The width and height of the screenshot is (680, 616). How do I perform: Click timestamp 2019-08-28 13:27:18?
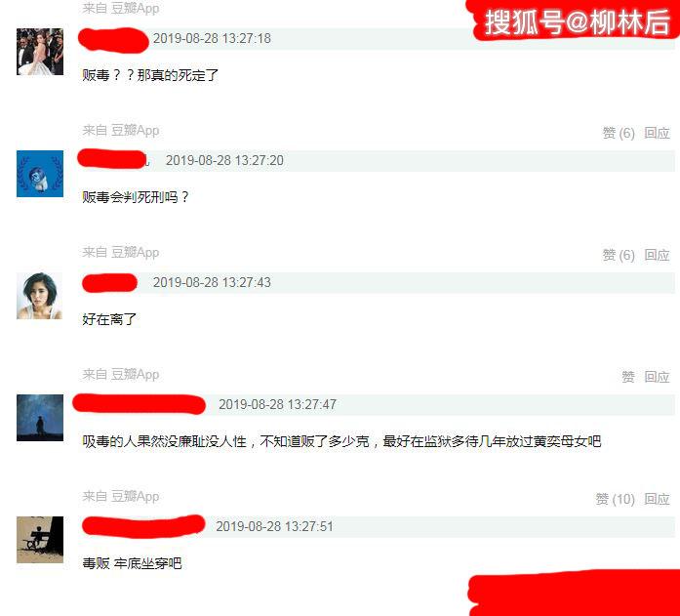(212, 39)
